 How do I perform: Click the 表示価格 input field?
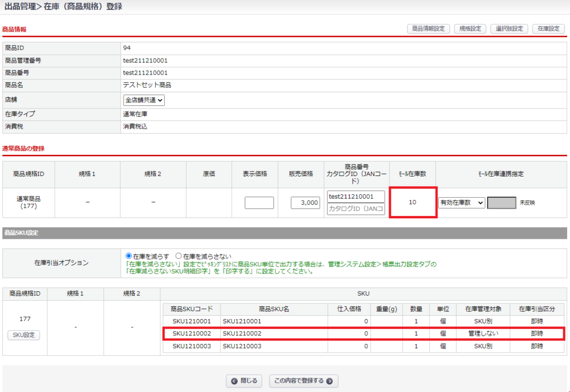tap(259, 203)
